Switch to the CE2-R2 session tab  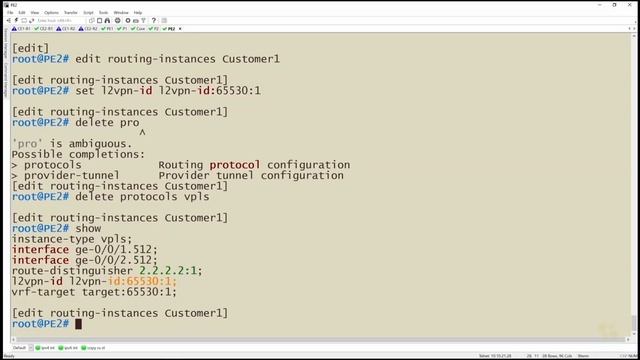coord(88,29)
